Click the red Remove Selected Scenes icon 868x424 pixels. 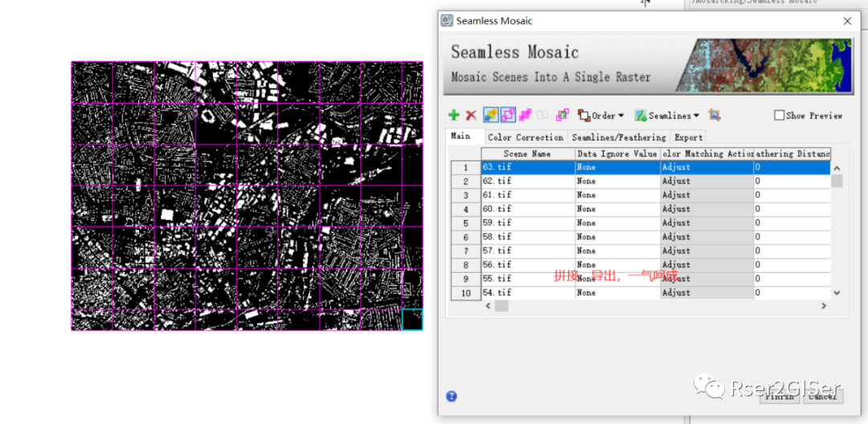471,115
